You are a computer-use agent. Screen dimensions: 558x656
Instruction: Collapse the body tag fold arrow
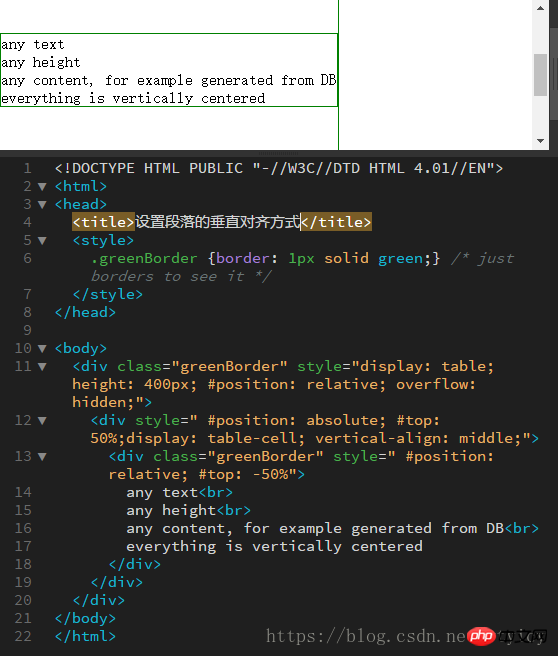pos(42,348)
